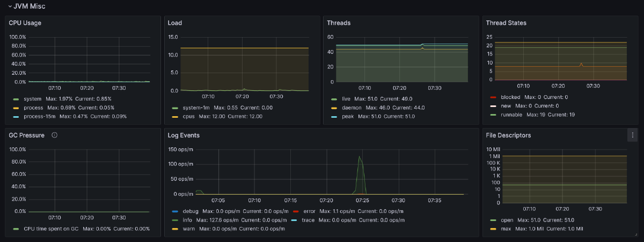Open the Log Events panel title menu
This screenshot has height=242, width=644.
pos(182,136)
